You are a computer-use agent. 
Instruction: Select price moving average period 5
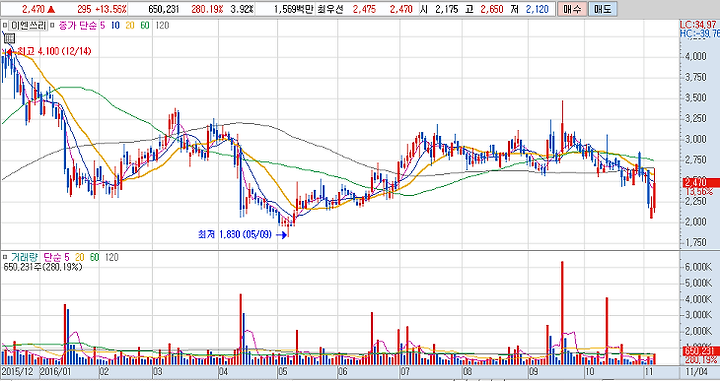coord(102,26)
